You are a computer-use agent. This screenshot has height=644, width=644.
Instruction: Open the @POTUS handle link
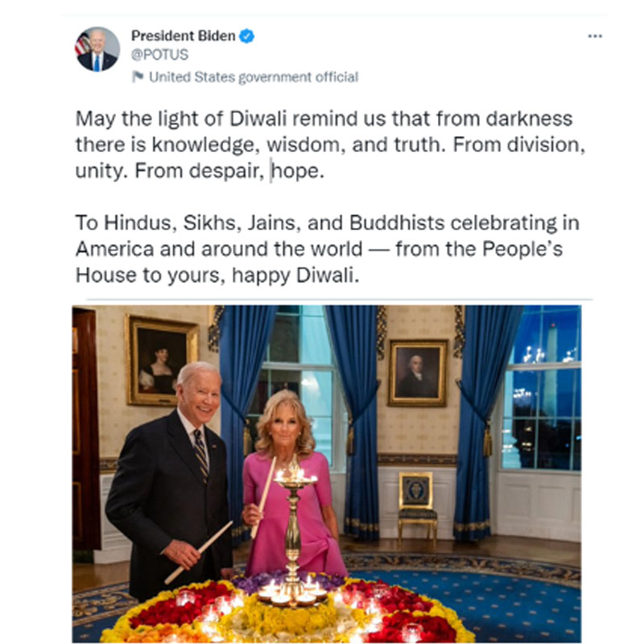(159, 55)
